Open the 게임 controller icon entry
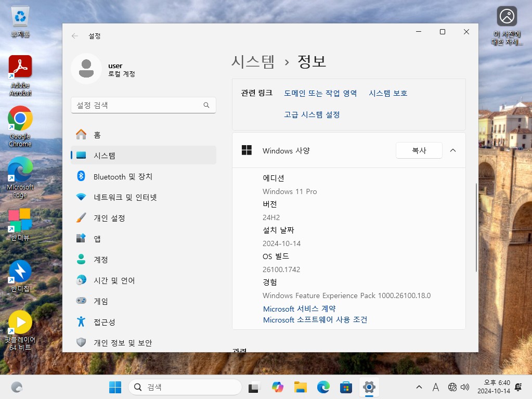 tap(81, 301)
